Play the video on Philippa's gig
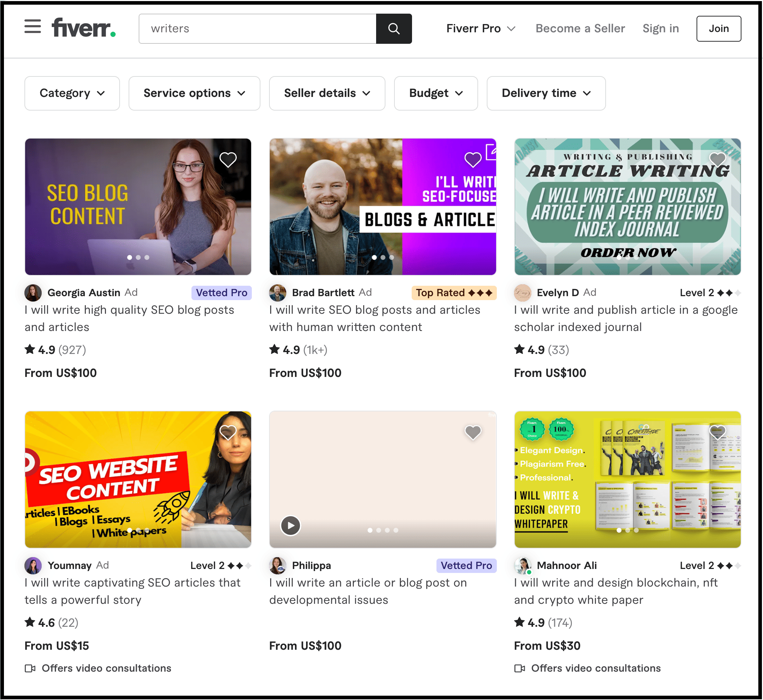This screenshot has width=763, height=700. pyautogui.click(x=290, y=526)
